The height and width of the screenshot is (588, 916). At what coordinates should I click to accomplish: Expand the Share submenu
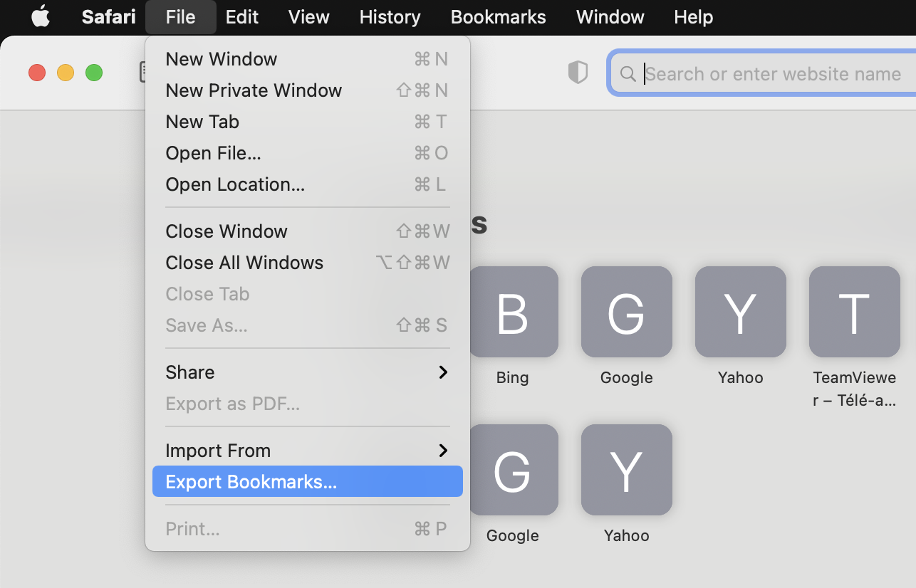[x=308, y=372]
